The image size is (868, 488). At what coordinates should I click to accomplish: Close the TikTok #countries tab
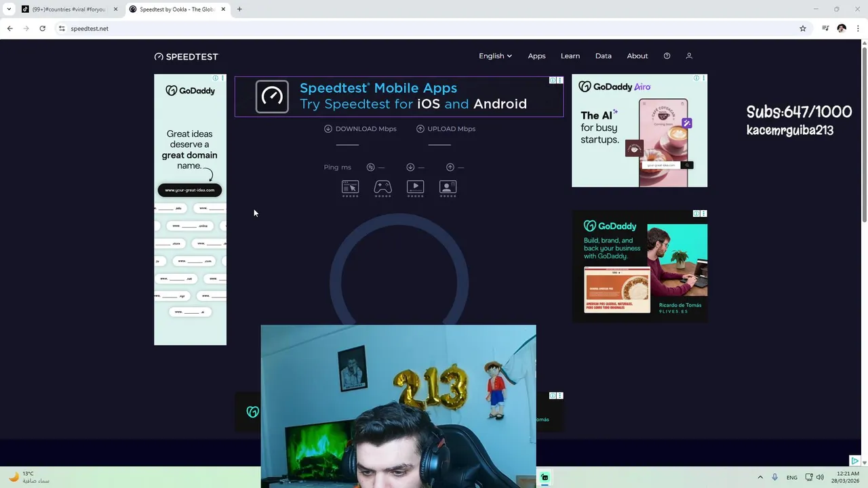(115, 9)
